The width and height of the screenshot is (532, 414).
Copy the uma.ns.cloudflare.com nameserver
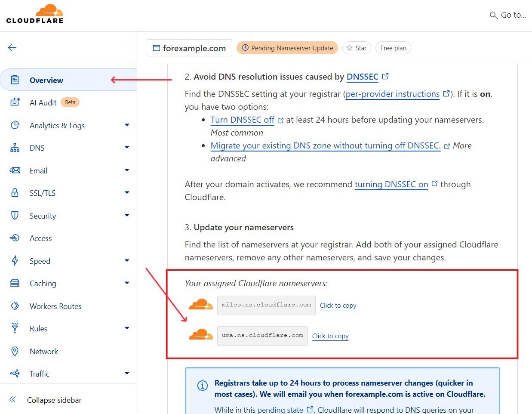click(x=330, y=336)
